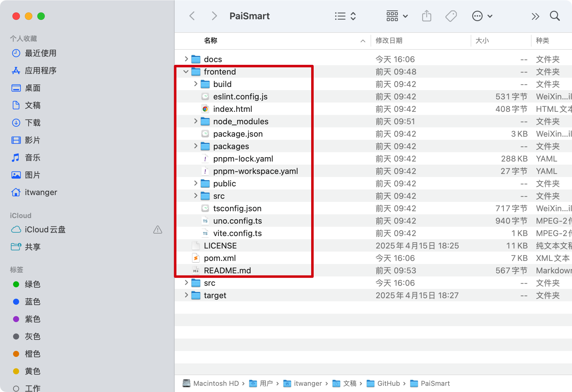The height and width of the screenshot is (392, 572).
Task: Open Downloads in the sidebar
Action: [33, 123]
